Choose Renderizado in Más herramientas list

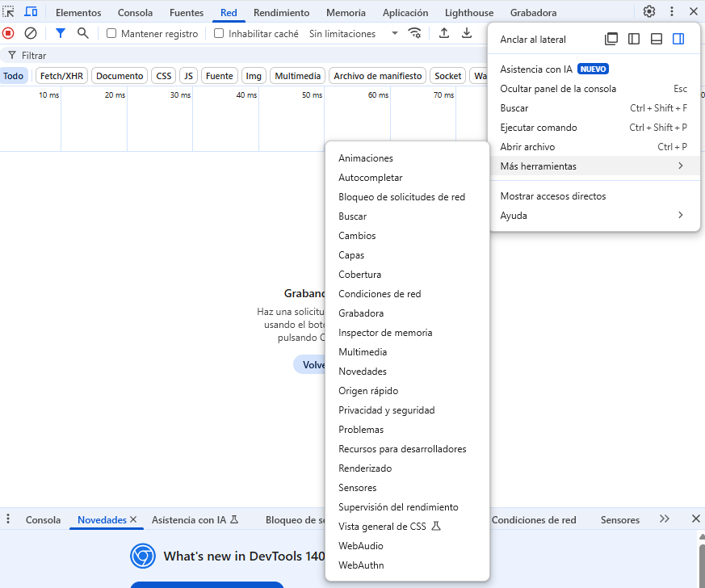365,468
